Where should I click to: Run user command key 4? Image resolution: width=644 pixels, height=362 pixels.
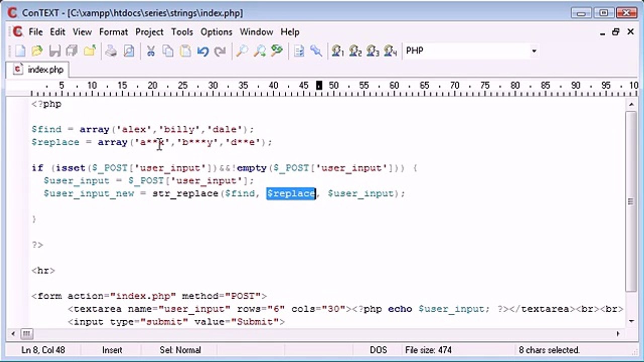[x=390, y=51]
